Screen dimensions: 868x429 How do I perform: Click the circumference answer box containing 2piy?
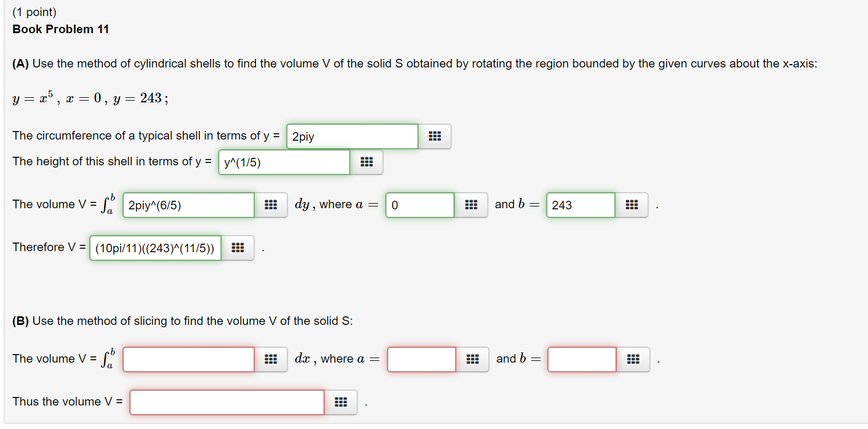[x=352, y=136]
